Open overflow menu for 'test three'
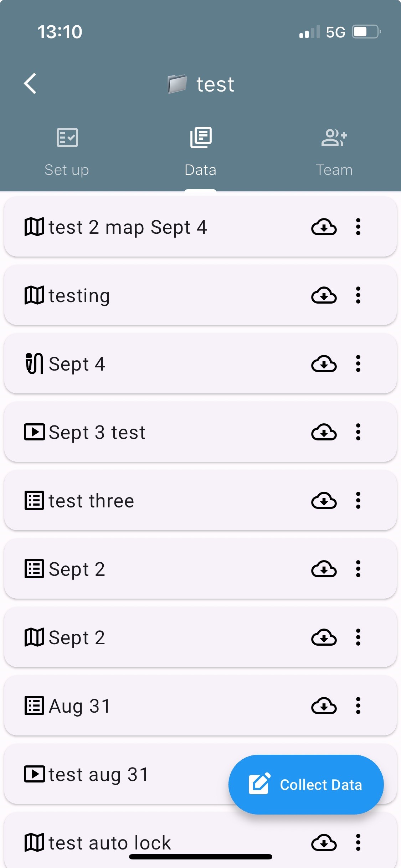This screenshot has height=868, width=401. click(x=358, y=501)
